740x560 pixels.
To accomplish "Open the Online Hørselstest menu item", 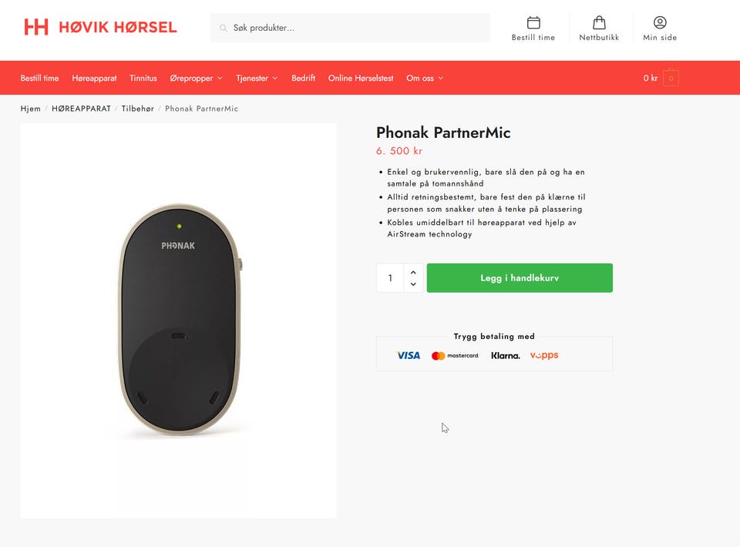I will (x=361, y=79).
